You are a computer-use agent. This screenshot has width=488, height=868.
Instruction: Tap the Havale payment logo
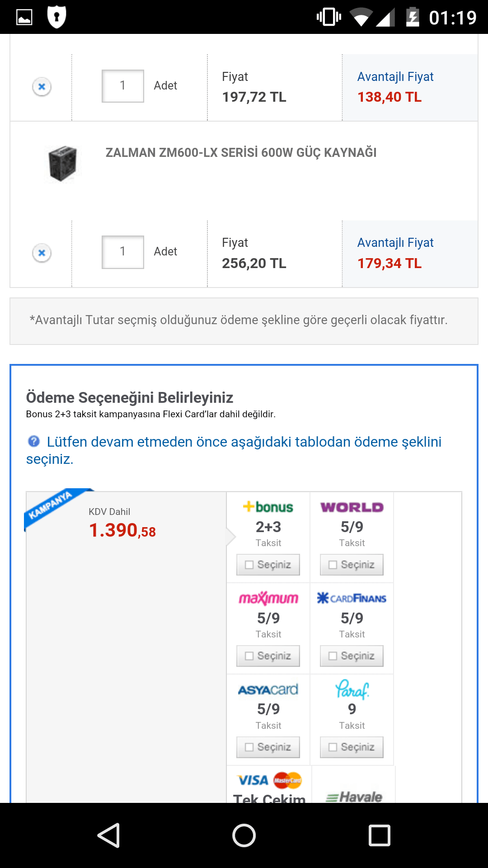(x=354, y=797)
